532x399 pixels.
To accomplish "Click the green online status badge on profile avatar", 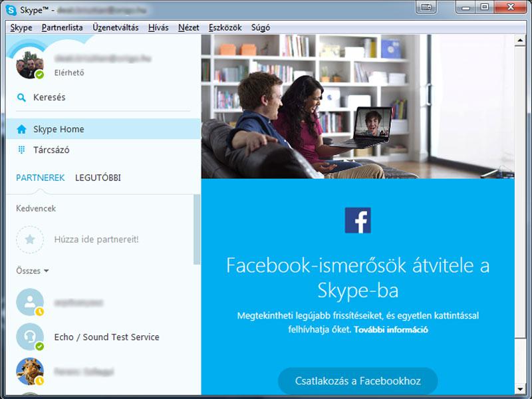I will click(40, 74).
